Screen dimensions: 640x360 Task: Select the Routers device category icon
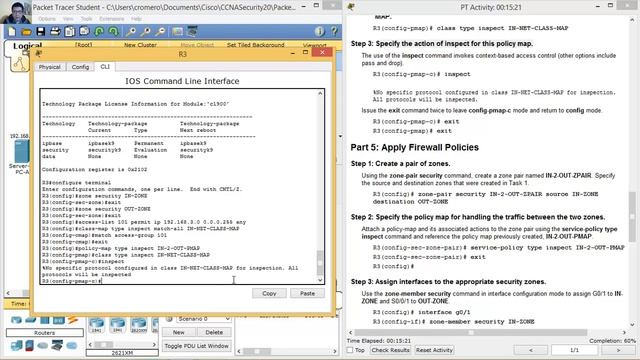16,320
